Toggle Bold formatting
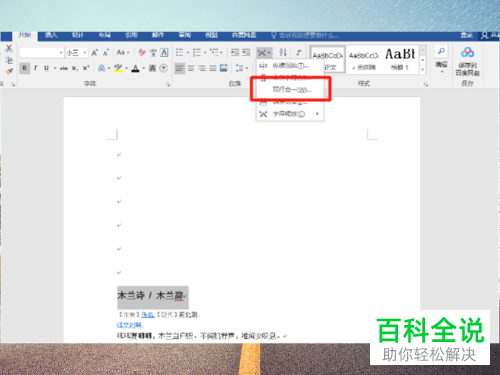 tap(24, 68)
